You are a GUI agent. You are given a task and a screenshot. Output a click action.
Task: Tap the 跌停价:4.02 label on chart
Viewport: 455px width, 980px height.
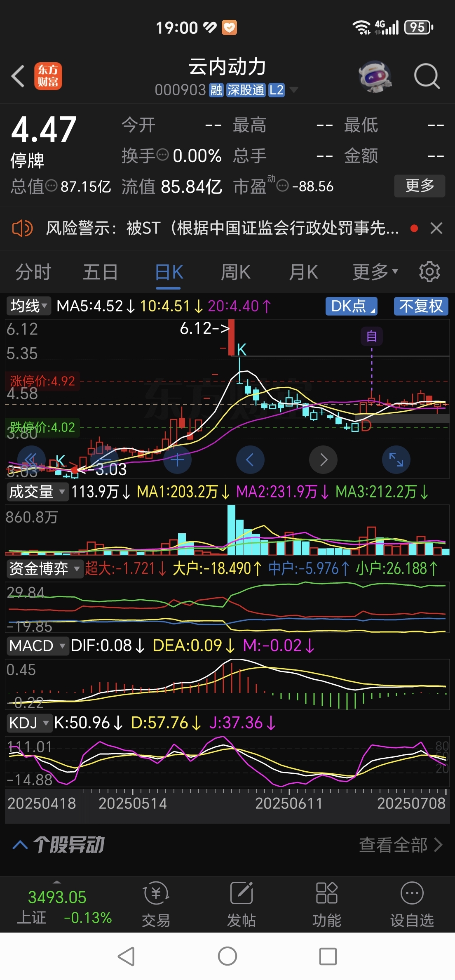pyautogui.click(x=42, y=427)
